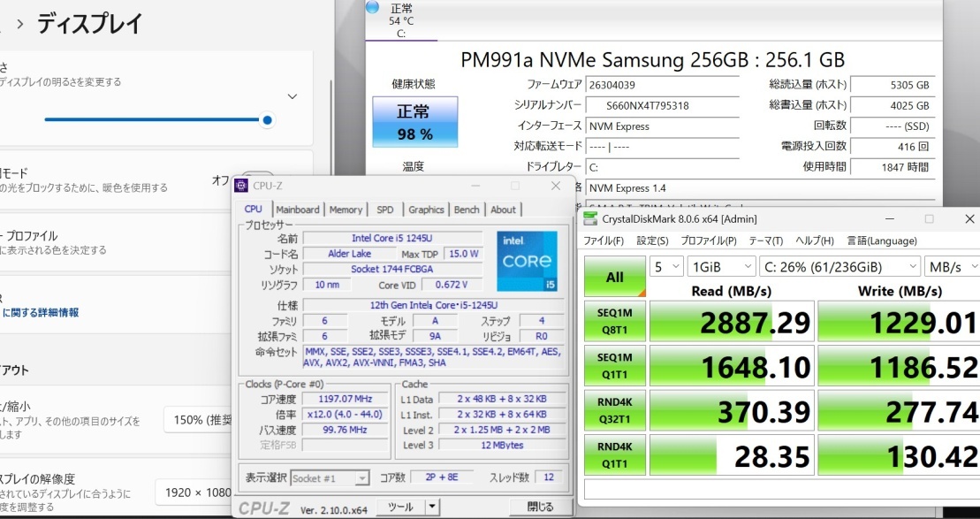Open the drive selector showing C: 26%

point(839,267)
